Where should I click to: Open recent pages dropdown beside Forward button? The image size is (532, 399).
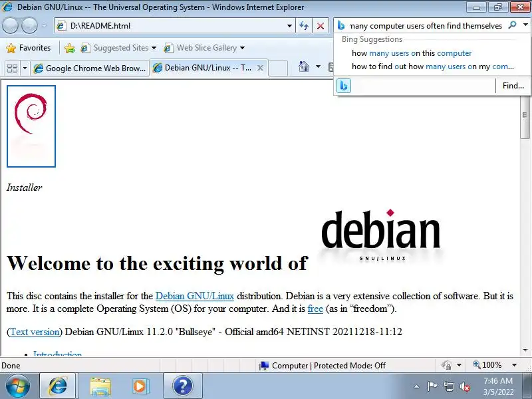coord(45,26)
